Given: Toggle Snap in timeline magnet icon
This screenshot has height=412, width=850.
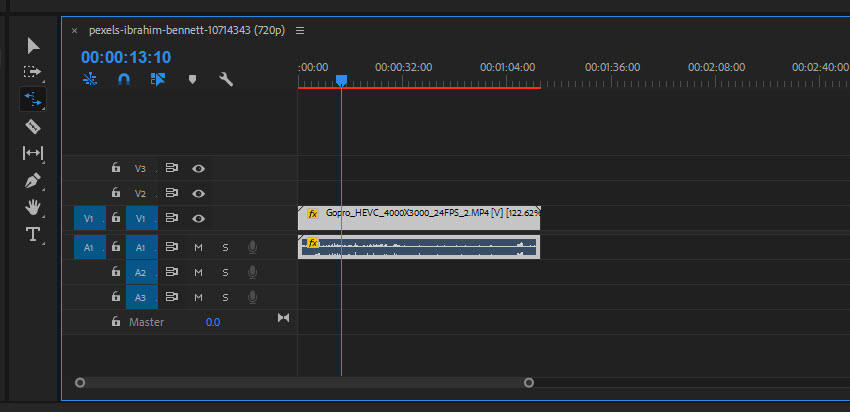Looking at the screenshot, I should coord(124,80).
